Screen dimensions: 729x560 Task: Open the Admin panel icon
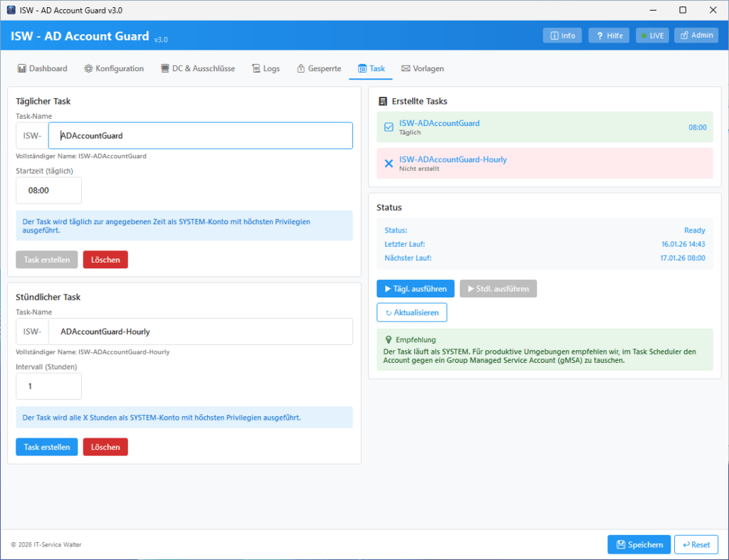[683, 36]
